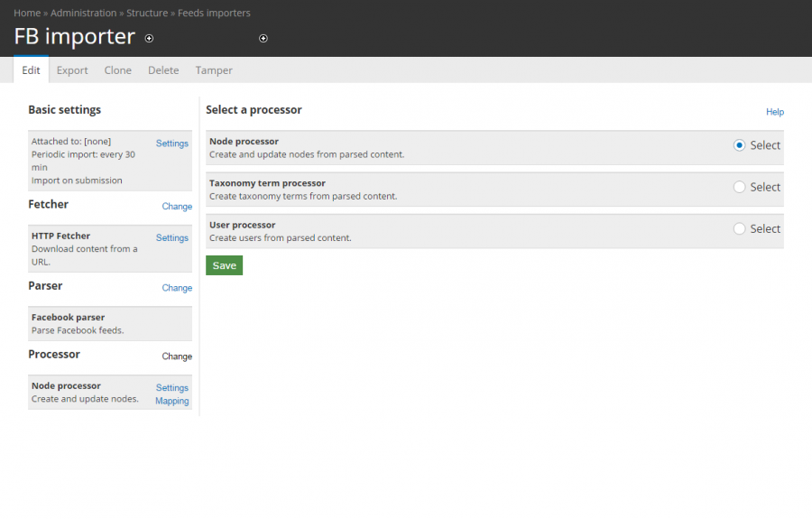Open Node processor Settings link

pos(172,387)
